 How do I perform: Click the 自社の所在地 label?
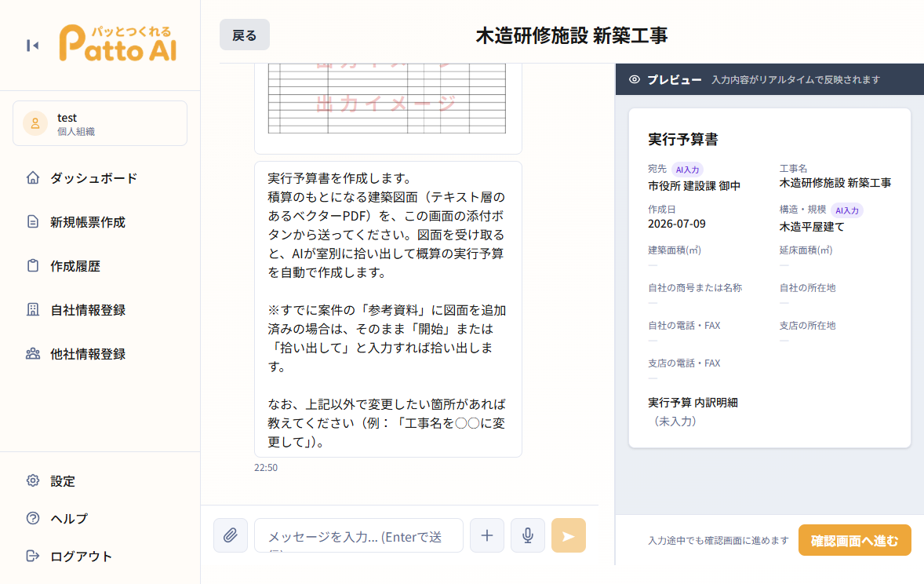(807, 288)
